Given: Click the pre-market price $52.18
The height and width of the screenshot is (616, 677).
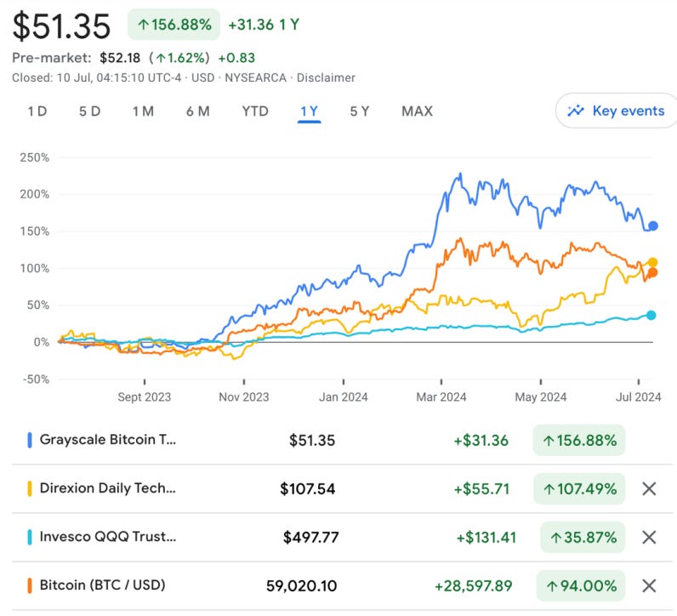Looking at the screenshot, I should click(x=120, y=58).
